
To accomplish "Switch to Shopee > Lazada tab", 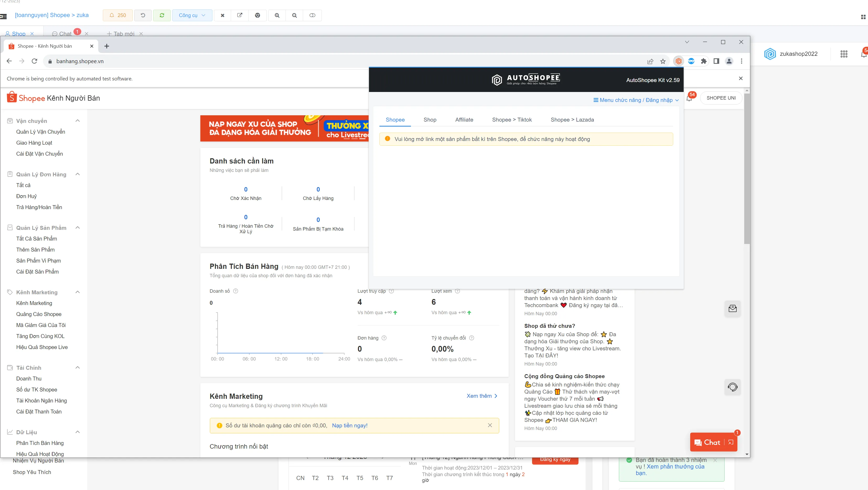I will pos(572,119).
